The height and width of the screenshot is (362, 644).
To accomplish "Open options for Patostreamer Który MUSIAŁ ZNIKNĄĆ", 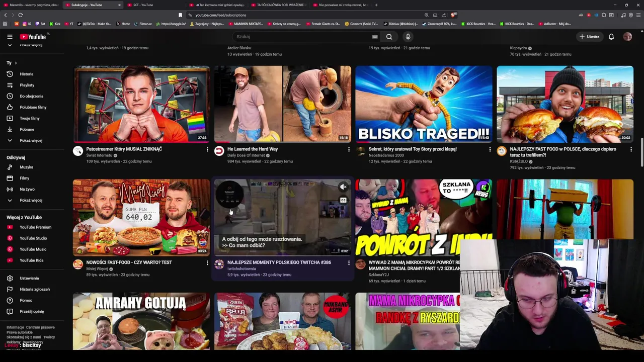I will (207, 149).
